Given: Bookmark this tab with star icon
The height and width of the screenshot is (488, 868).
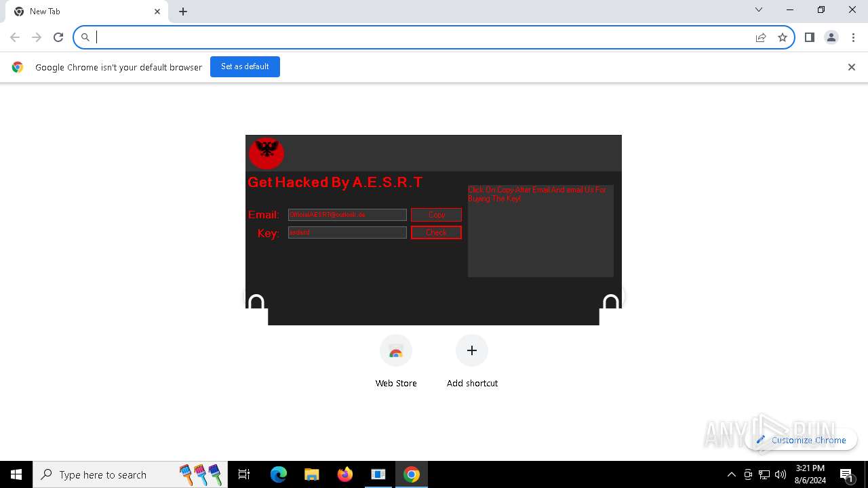Looking at the screenshot, I should tap(783, 37).
